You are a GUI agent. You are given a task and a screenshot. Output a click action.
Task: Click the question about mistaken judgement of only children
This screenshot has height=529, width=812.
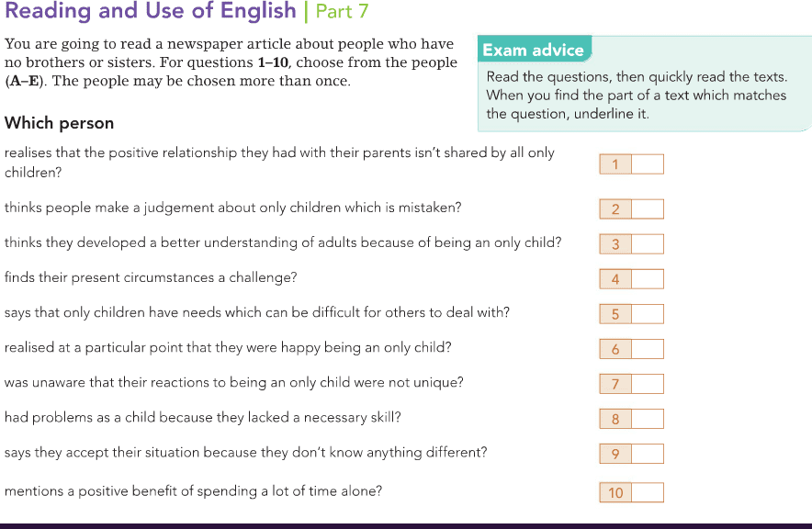(232, 208)
